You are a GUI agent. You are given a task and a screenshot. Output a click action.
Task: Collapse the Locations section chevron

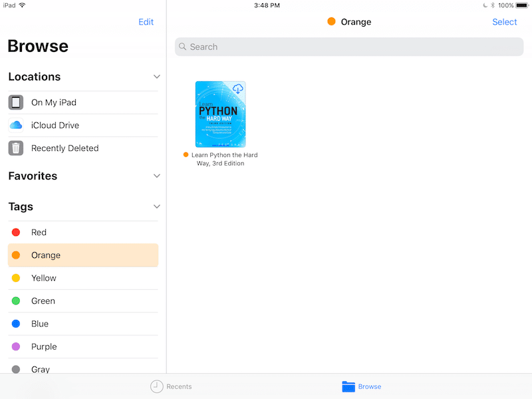pyautogui.click(x=157, y=76)
